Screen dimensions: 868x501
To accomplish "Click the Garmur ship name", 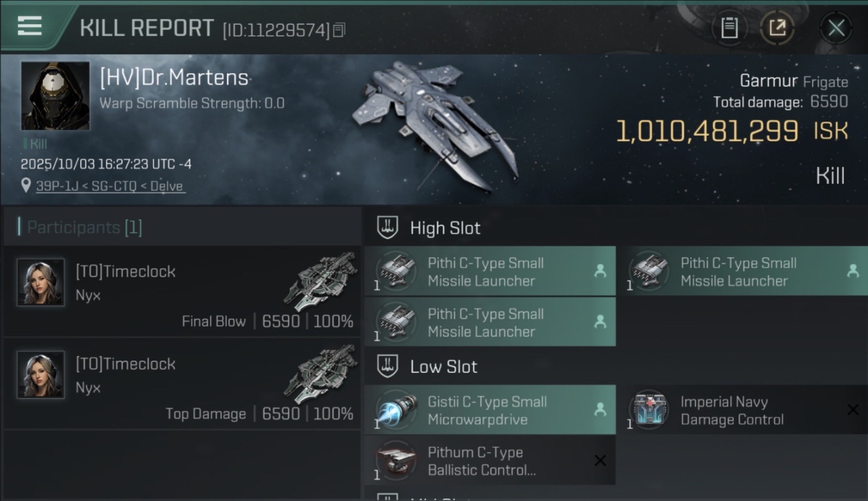I will pyautogui.click(x=769, y=81).
